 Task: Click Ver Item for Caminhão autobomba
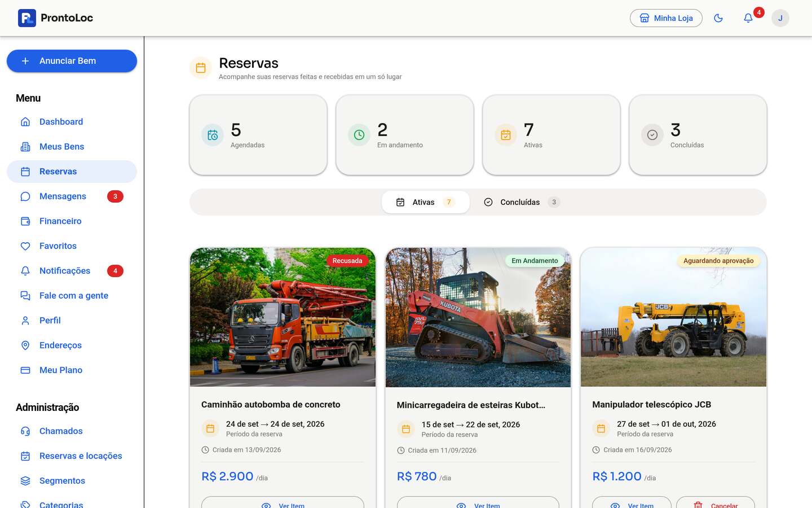point(283,502)
